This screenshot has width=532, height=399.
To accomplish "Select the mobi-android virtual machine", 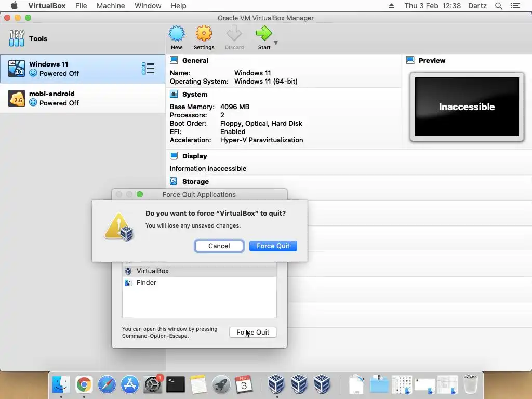I will point(83,98).
